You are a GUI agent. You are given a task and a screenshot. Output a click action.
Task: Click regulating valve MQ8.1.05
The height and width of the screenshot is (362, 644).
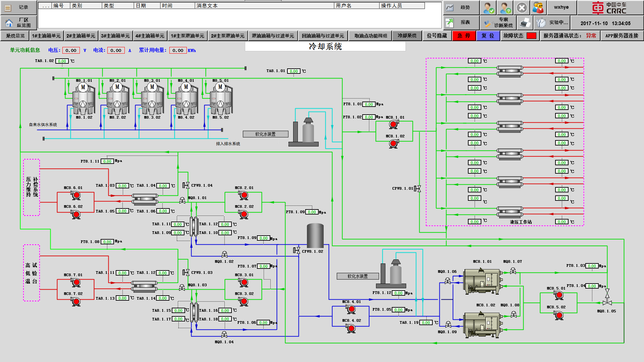pyautogui.click(x=607, y=297)
